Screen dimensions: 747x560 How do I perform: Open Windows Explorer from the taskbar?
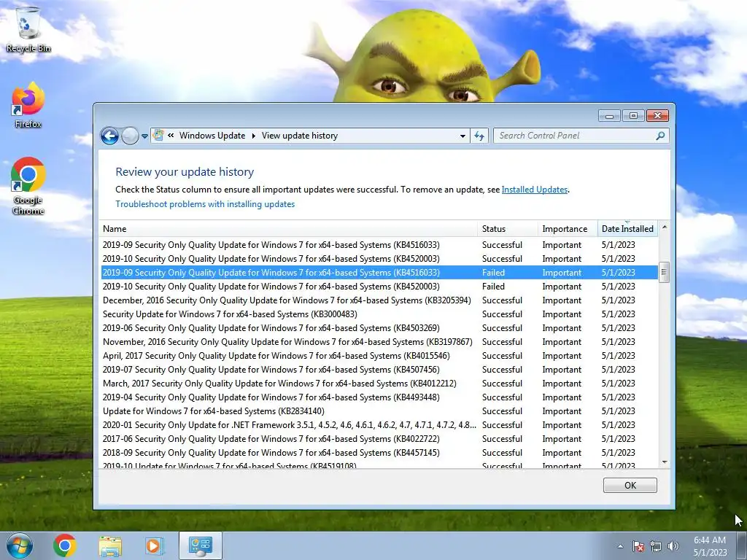(110, 545)
